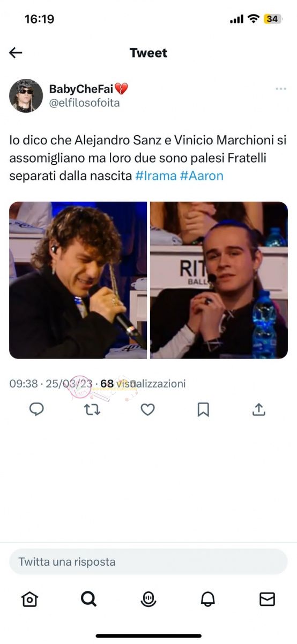Open the photo with water bottle

(x=219, y=280)
